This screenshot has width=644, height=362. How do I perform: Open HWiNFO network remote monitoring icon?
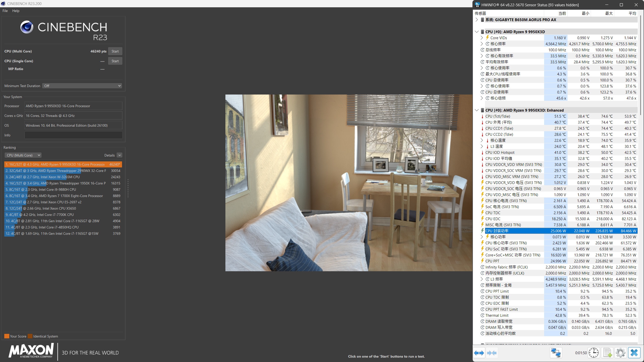(556, 353)
